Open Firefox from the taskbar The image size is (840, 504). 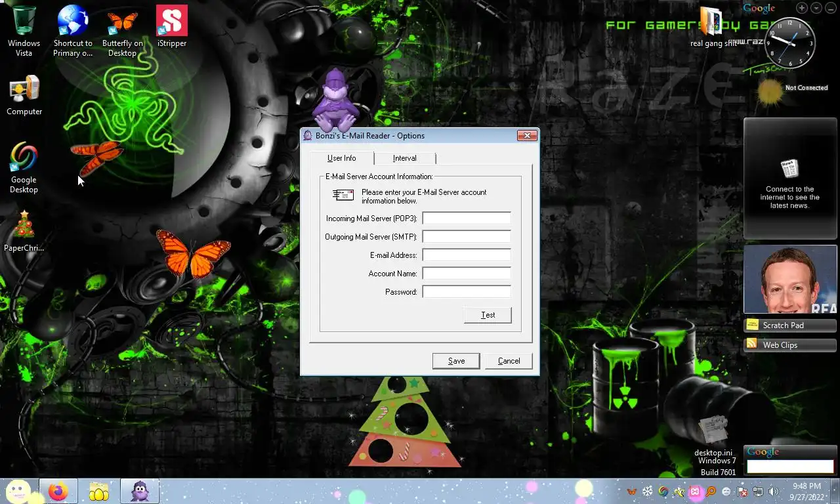[58, 491]
